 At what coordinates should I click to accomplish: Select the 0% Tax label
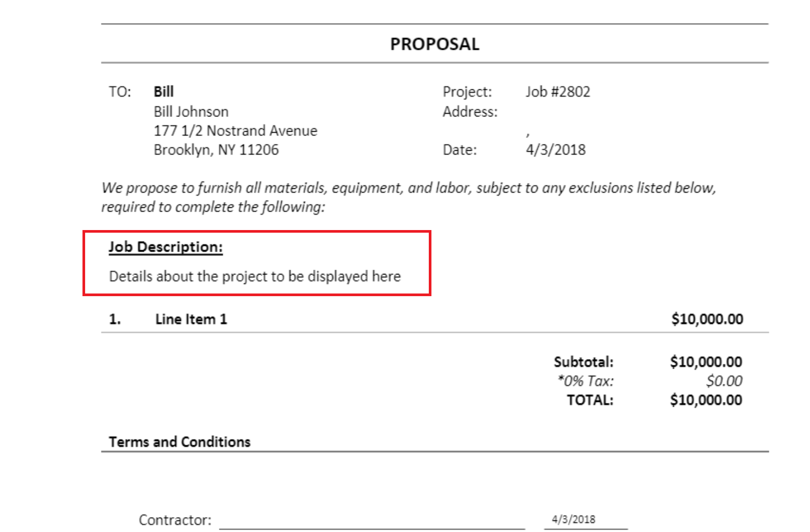(x=586, y=381)
